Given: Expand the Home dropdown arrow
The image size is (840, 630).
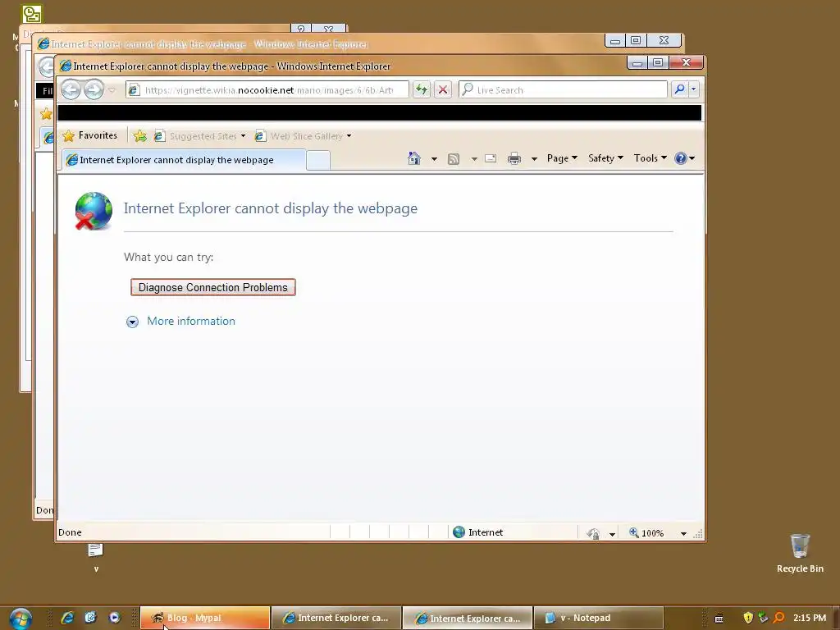Looking at the screenshot, I should pyautogui.click(x=434, y=158).
